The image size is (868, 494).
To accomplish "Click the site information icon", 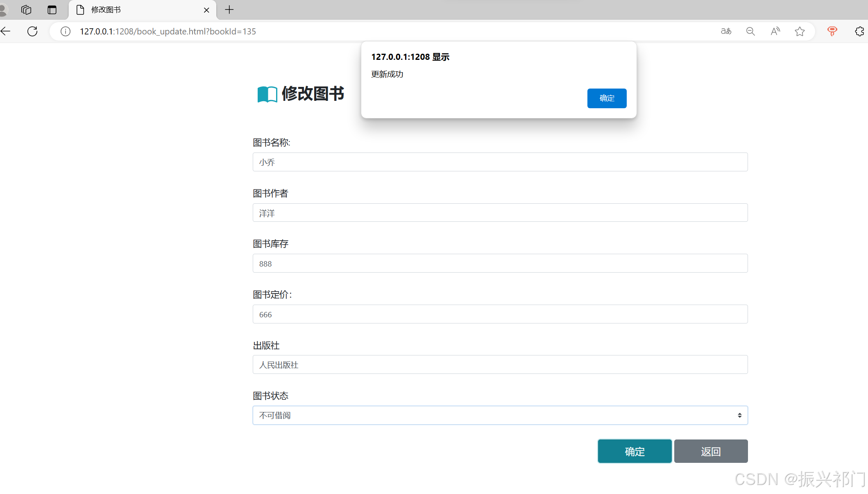I will [66, 31].
